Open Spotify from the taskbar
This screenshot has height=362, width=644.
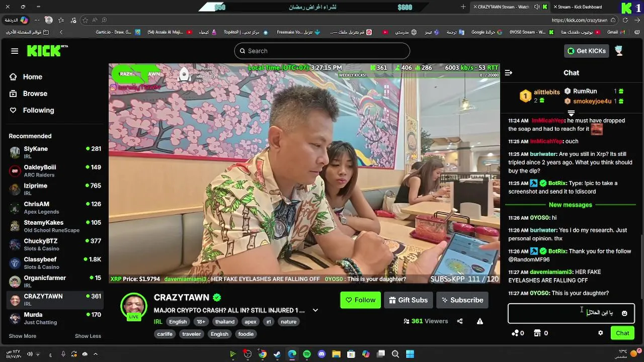pyautogui.click(x=307, y=354)
